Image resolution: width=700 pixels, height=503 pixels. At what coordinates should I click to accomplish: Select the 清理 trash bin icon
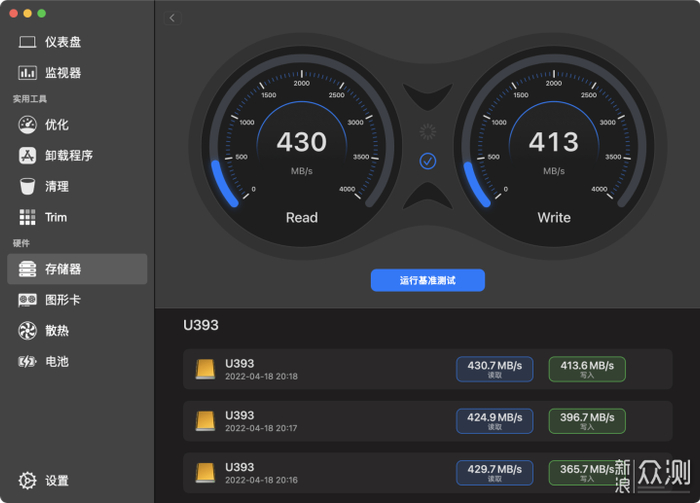click(27, 186)
